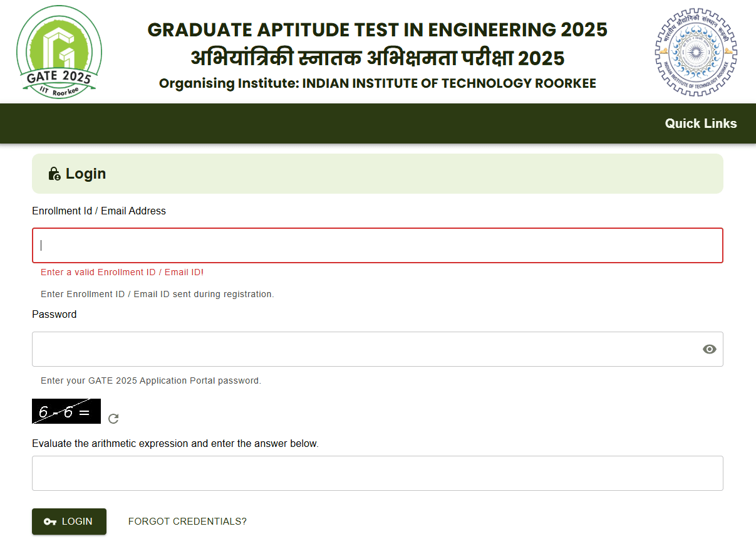
Task: Click the red invalid Enrollment ID error
Action: tap(122, 272)
